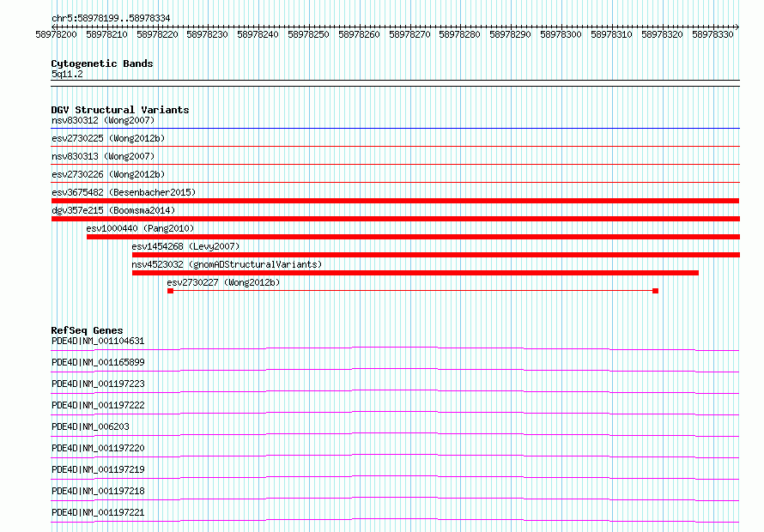Open the esv2730225 (Wong2012b) variant
This screenshot has height=532, width=764.
108,138
